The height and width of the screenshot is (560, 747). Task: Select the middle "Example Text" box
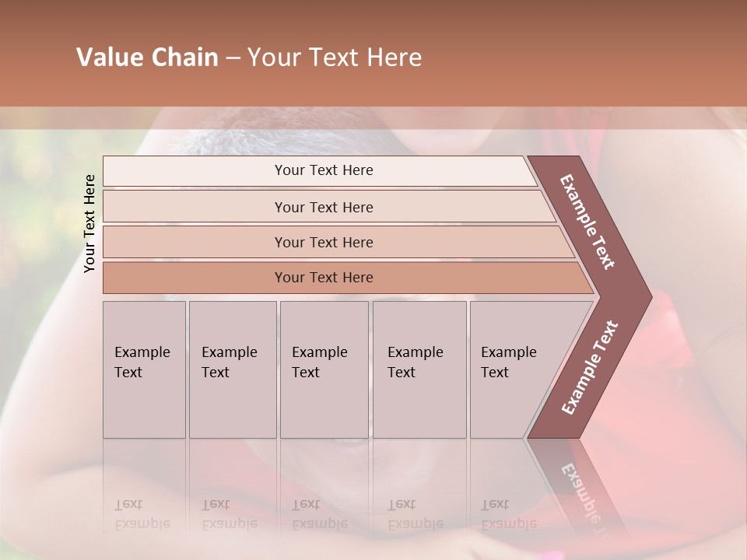click(323, 362)
